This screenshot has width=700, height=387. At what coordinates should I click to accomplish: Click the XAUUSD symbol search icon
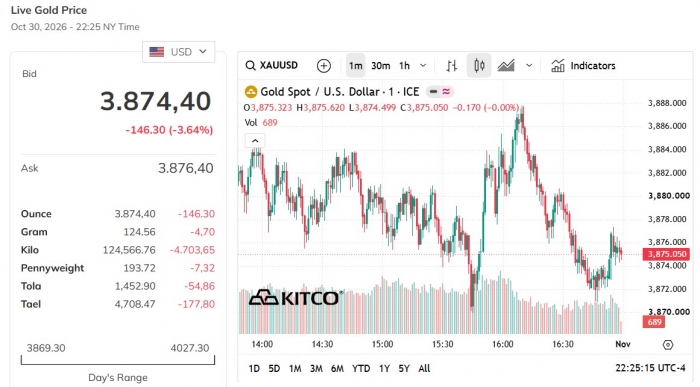click(x=250, y=66)
